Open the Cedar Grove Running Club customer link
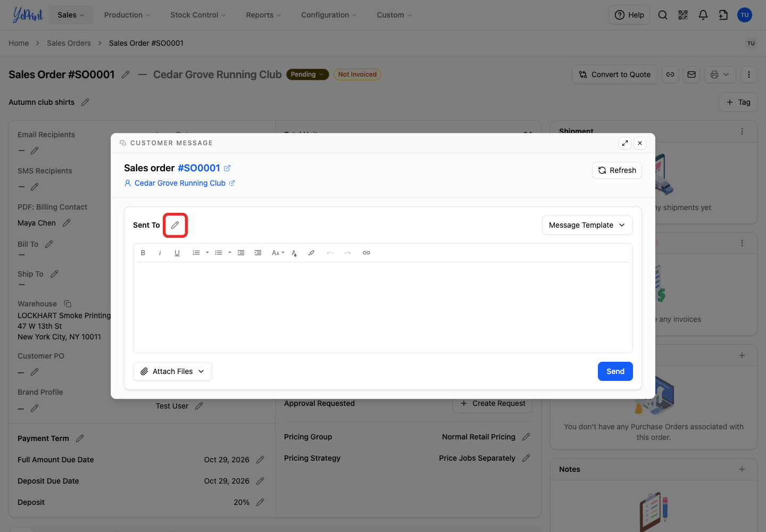This screenshot has width=766, height=532. (180, 183)
